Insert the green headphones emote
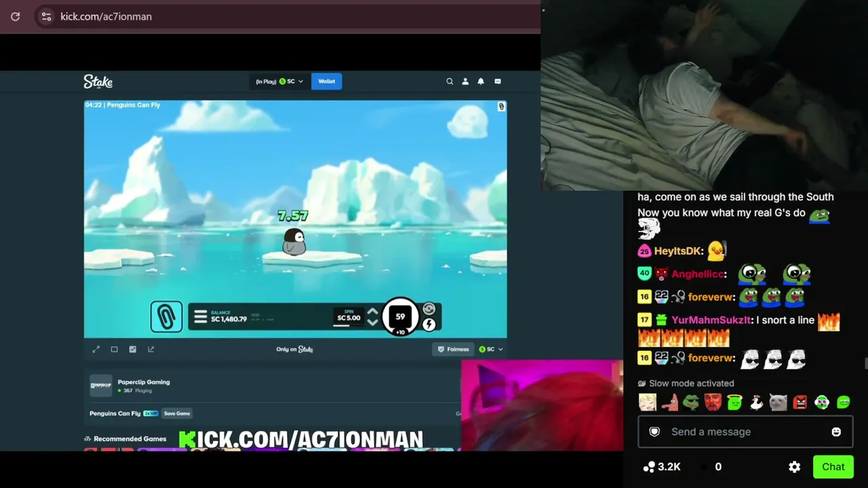Viewport: 868px width, 488px height. [x=821, y=403]
